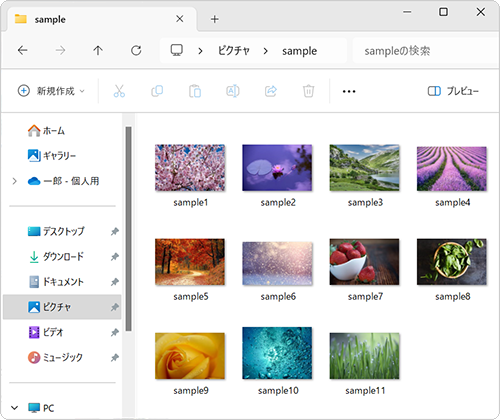The height and width of the screenshot is (420, 500).
Task: Click the Share icon in toolbar
Action: [x=271, y=91]
